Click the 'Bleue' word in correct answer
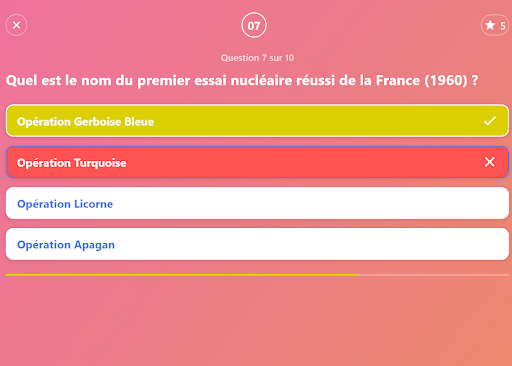The width and height of the screenshot is (512, 366). coord(139,122)
